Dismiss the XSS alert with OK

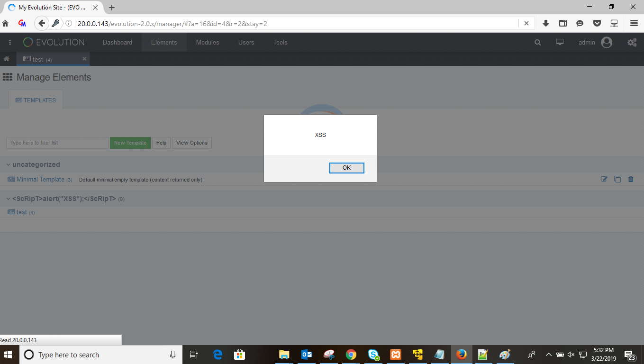[346, 168]
